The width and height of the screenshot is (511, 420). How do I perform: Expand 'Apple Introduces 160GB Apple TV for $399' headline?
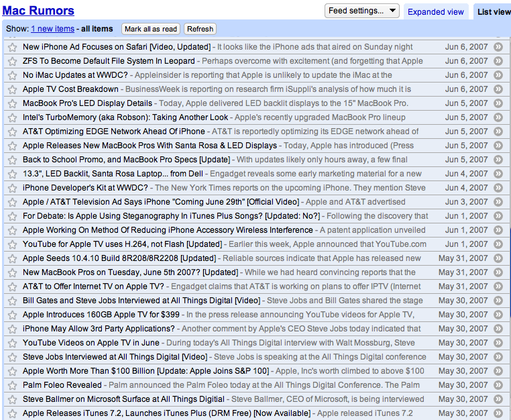click(101, 315)
